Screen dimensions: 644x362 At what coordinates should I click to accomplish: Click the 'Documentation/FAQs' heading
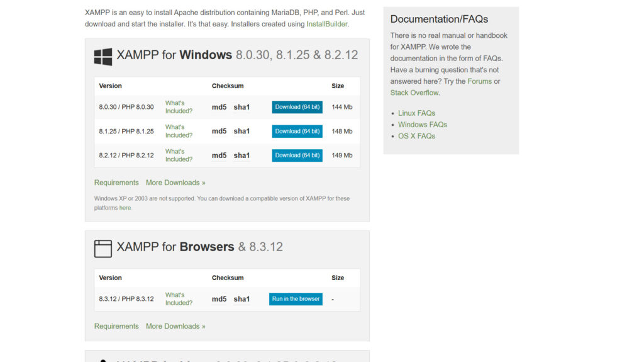pyautogui.click(x=439, y=19)
